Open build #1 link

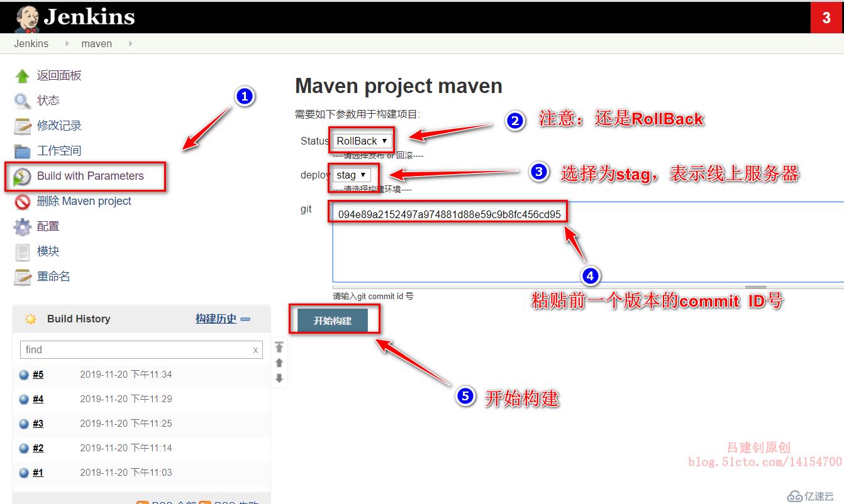(x=38, y=473)
